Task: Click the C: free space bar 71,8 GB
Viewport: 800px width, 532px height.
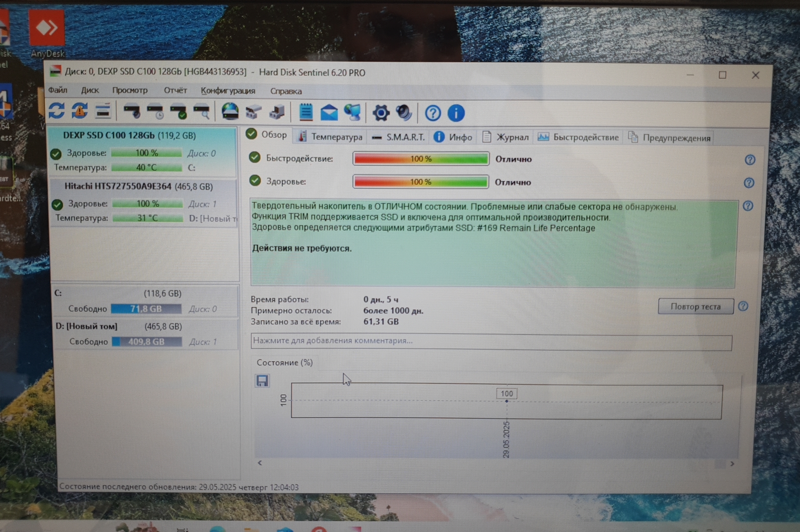Action: (146, 309)
